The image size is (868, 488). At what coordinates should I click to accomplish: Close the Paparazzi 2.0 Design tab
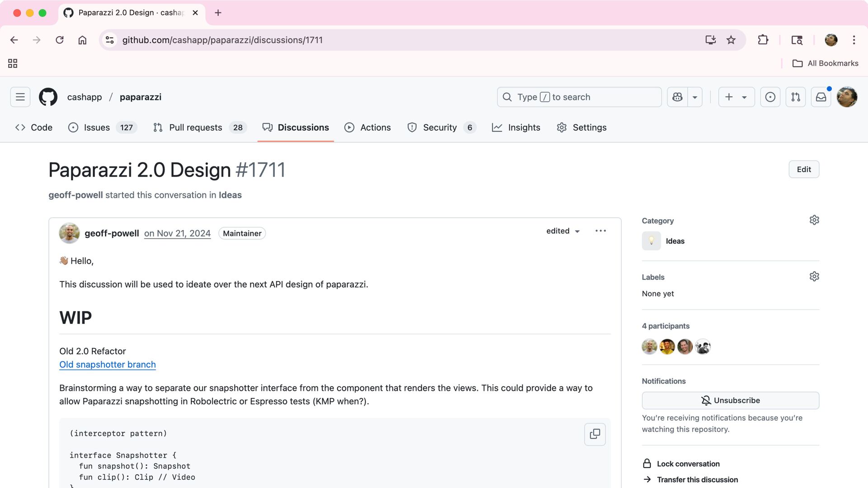(195, 13)
